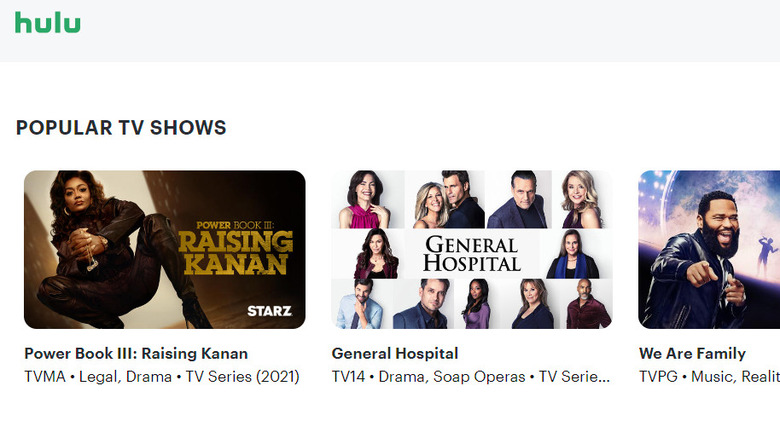This screenshot has width=780, height=438.
Task: Open the General Hospital cast collage thumbnail
Action: [x=472, y=249]
